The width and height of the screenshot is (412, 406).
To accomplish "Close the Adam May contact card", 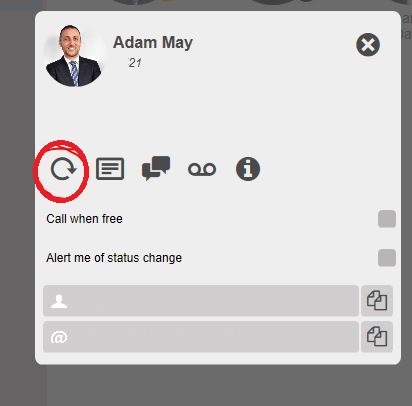I will click(x=368, y=45).
